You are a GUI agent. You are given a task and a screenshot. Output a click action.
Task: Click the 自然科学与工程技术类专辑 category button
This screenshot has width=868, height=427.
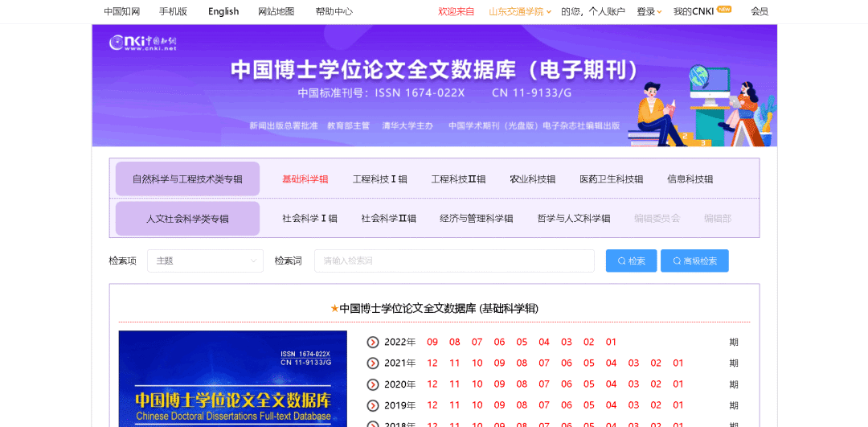point(187,179)
